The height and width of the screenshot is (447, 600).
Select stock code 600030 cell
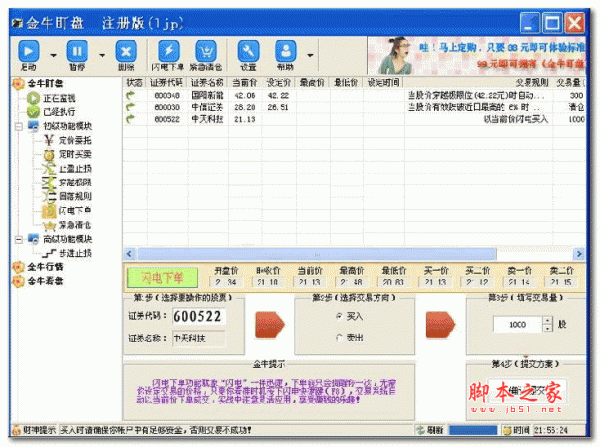pyautogui.click(x=167, y=108)
